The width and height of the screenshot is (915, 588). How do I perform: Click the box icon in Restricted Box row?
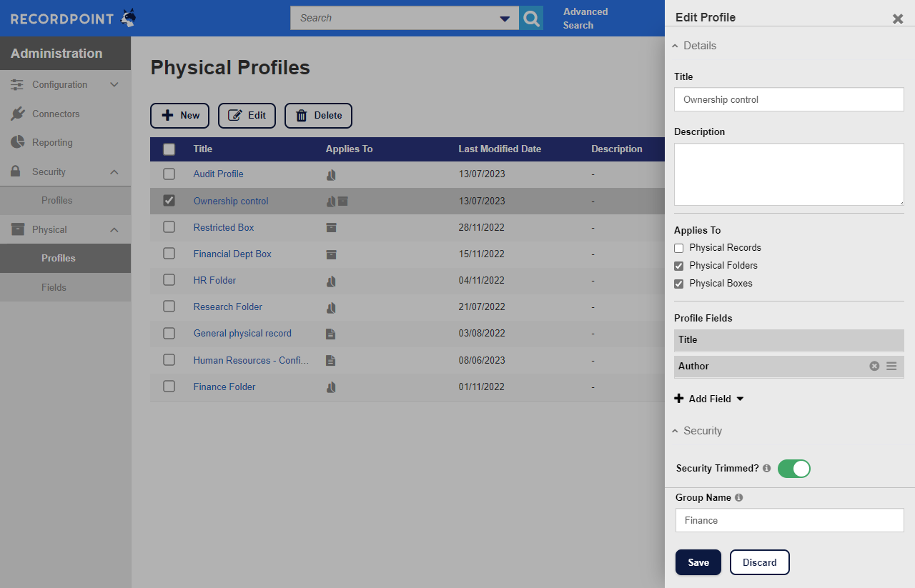[331, 228]
